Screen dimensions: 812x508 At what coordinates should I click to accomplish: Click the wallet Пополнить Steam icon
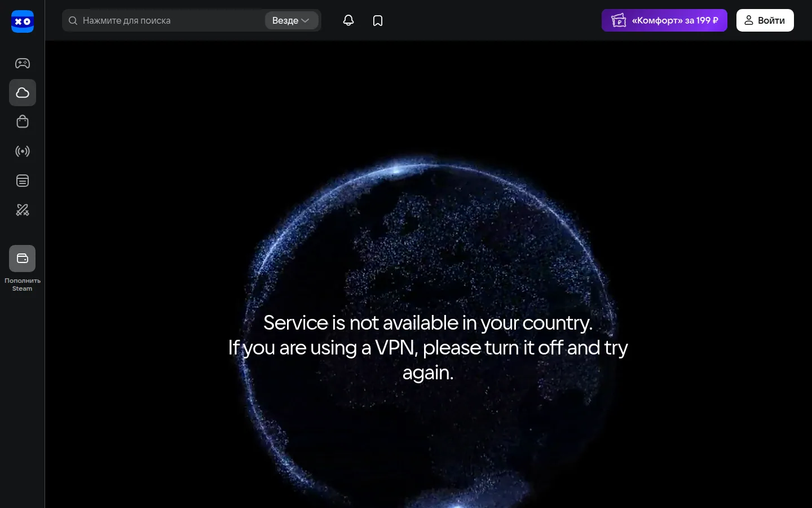tap(23, 259)
